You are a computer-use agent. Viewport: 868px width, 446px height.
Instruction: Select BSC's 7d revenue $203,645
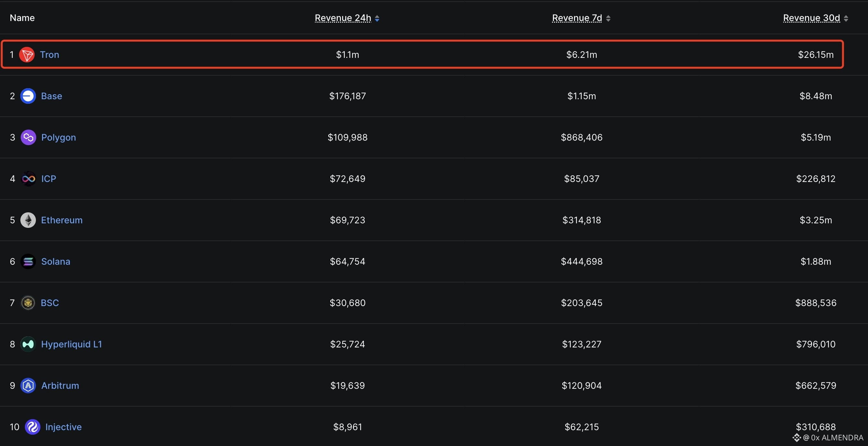pyautogui.click(x=581, y=303)
